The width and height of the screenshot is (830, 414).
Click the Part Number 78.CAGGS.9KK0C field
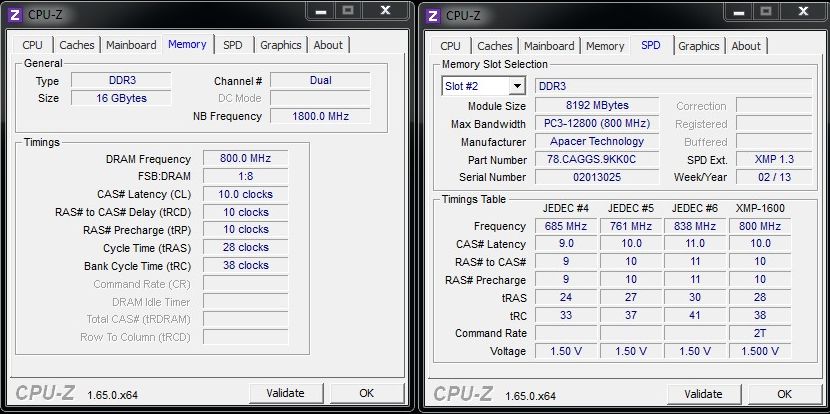point(597,160)
